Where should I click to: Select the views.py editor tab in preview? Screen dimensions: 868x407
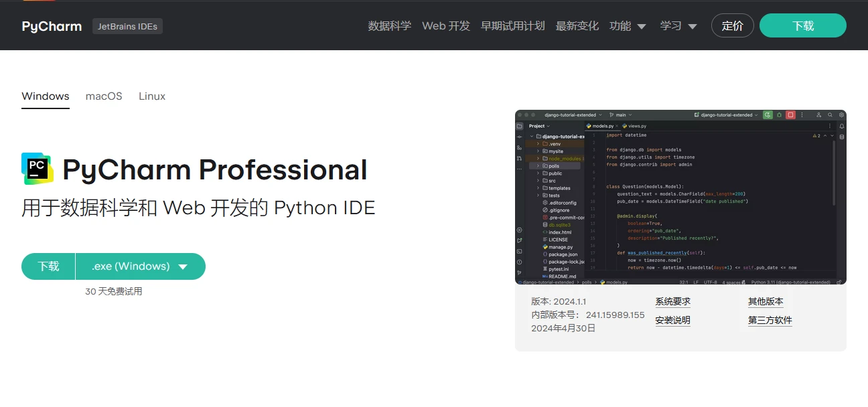[x=634, y=126]
